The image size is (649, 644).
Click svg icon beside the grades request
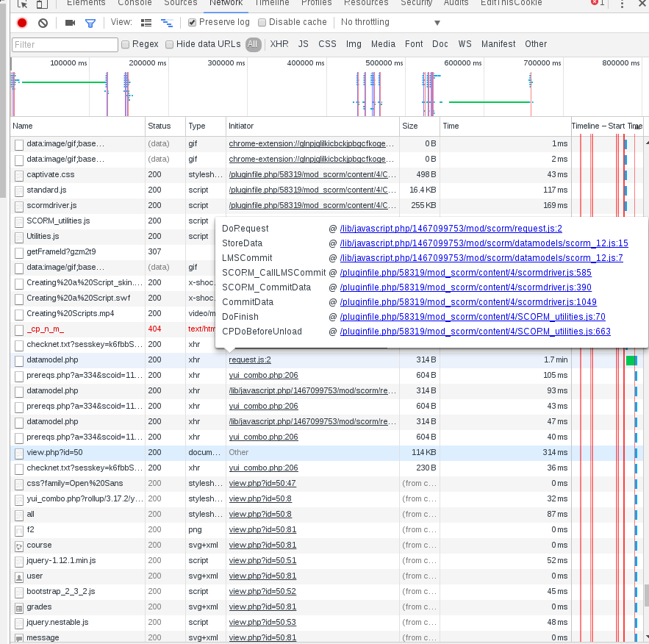click(18, 607)
